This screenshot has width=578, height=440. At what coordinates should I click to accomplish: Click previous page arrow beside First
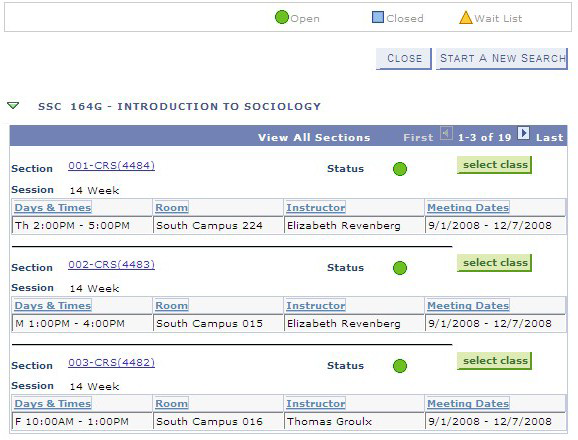click(446, 133)
